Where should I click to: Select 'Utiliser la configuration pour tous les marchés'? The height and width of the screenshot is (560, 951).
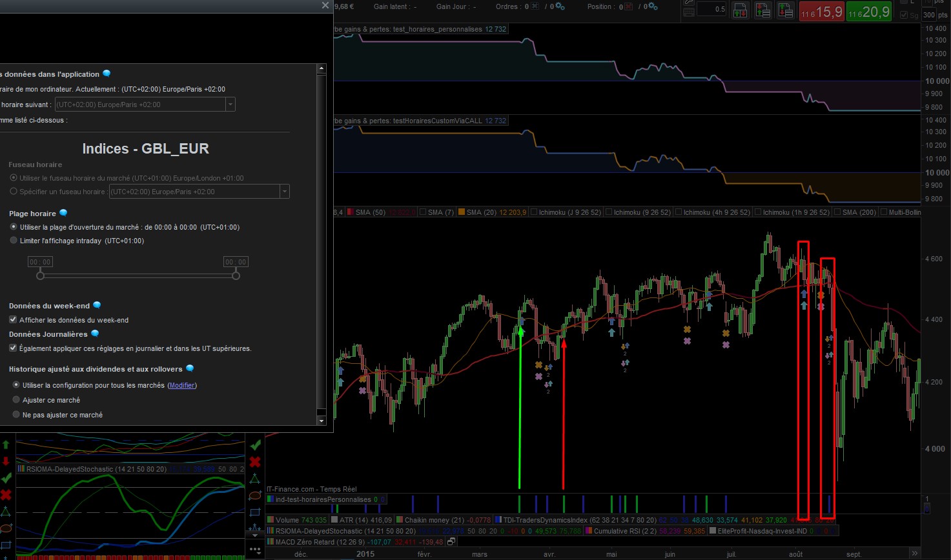pos(17,385)
